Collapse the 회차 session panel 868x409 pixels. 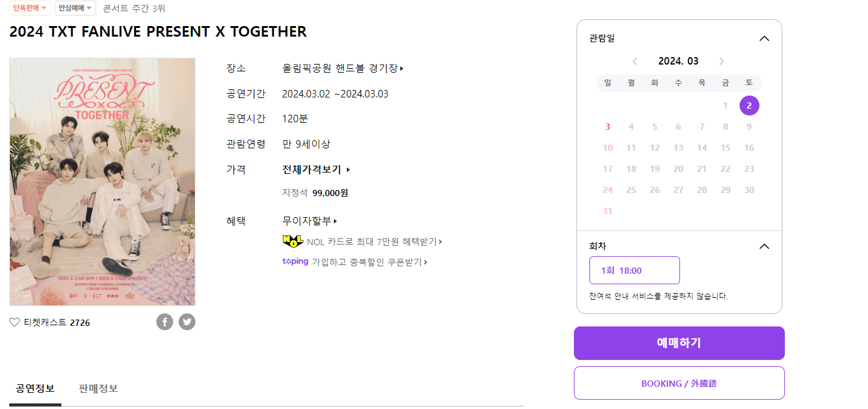[x=764, y=246]
